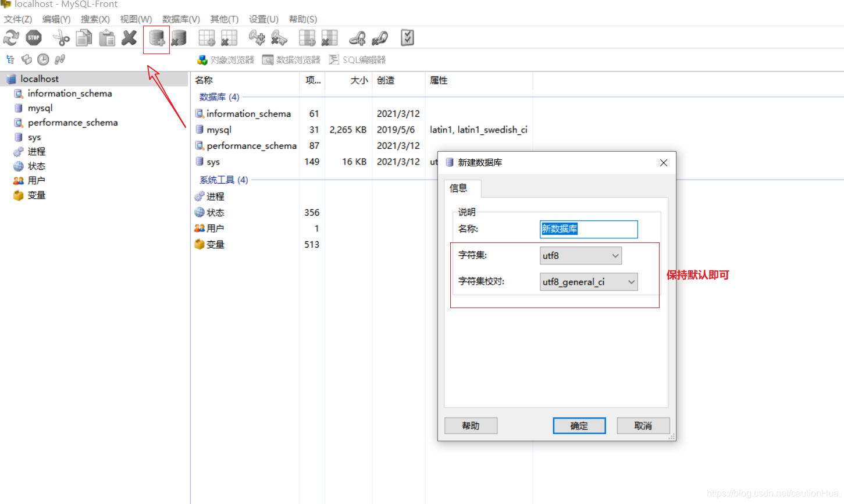Click the Delete Database toolbar icon
The width and height of the screenshot is (844, 504).
[x=179, y=38]
